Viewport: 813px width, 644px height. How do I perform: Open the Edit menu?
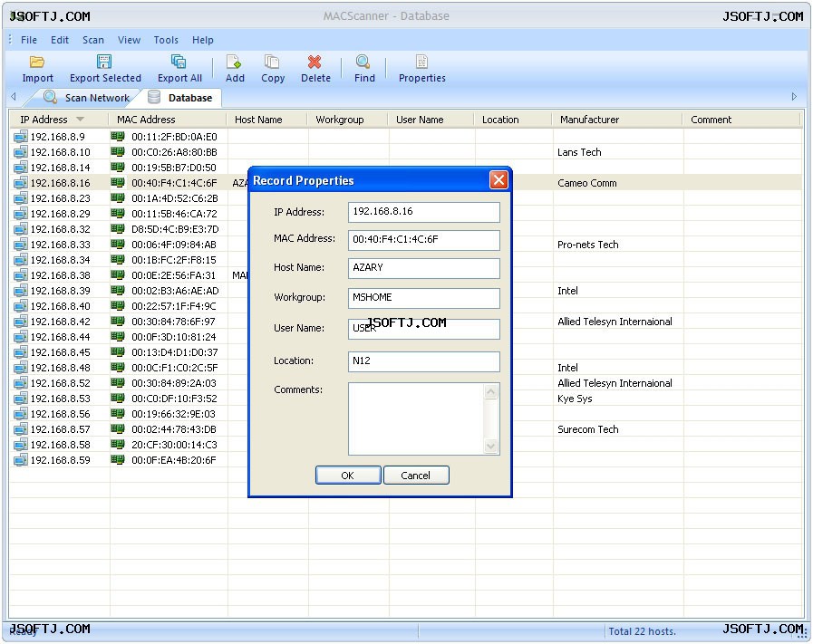pos(60,40)
